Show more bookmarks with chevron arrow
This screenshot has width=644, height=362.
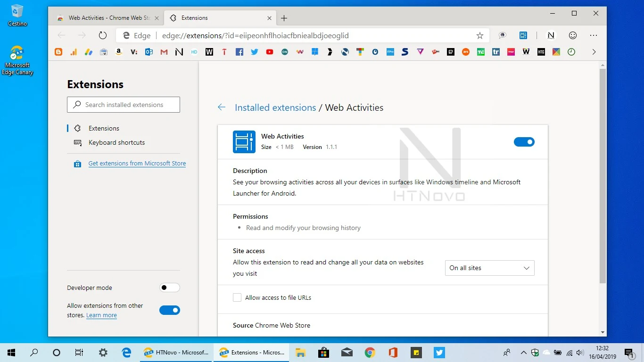pos(594,52)
